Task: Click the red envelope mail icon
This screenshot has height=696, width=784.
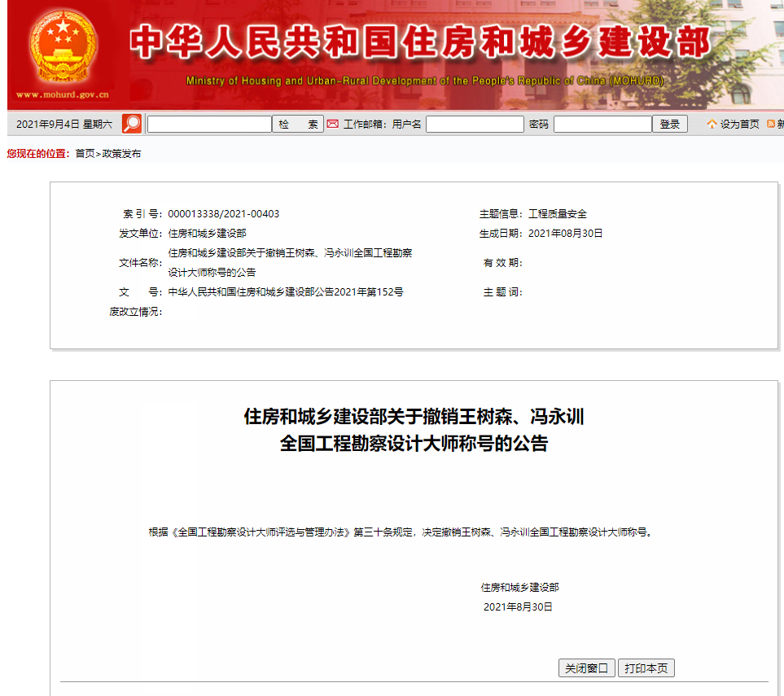Action: pos(332,124)
